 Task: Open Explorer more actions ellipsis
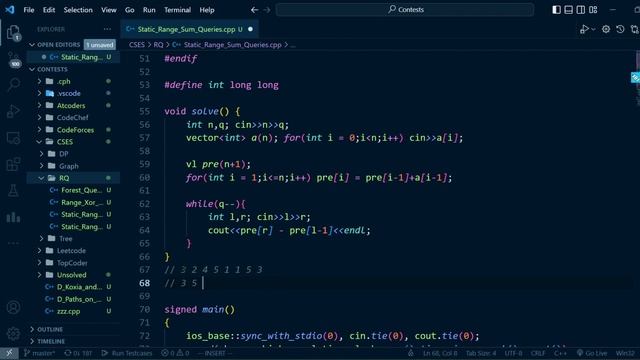tap(107, 29)
